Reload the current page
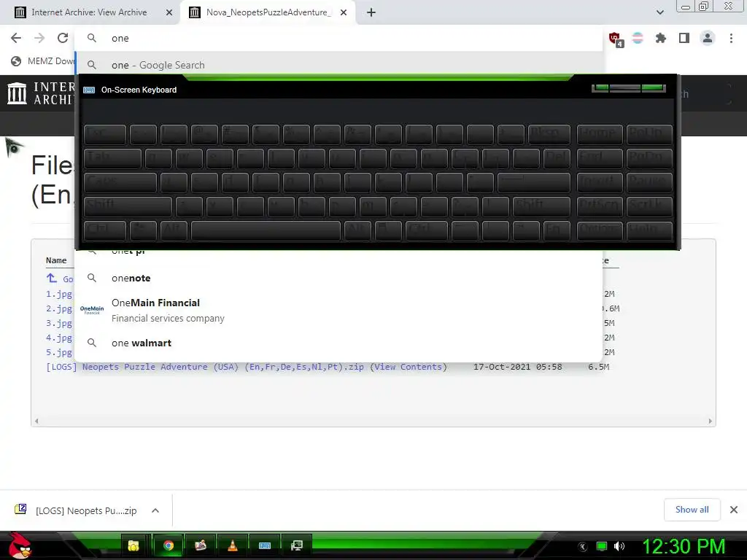Screen dimensions: 747x560 (x=63, y=38)
